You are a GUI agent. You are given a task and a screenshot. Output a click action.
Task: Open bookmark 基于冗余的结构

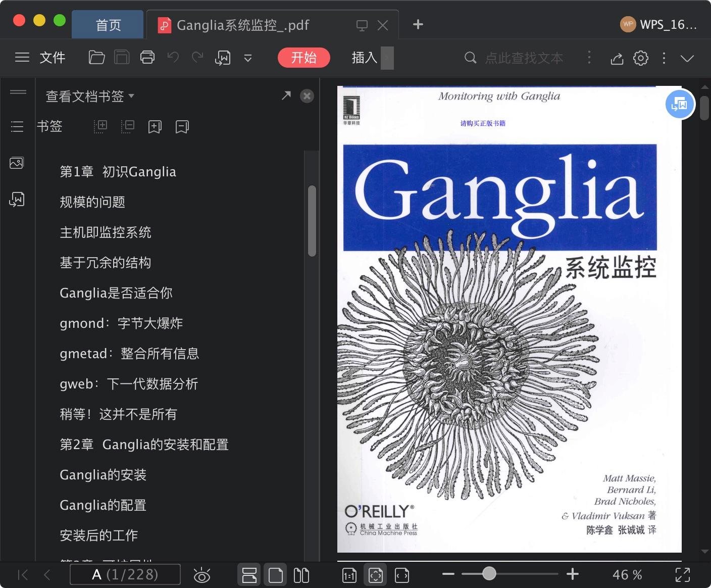pyautogui.click(x=106, y=263)
